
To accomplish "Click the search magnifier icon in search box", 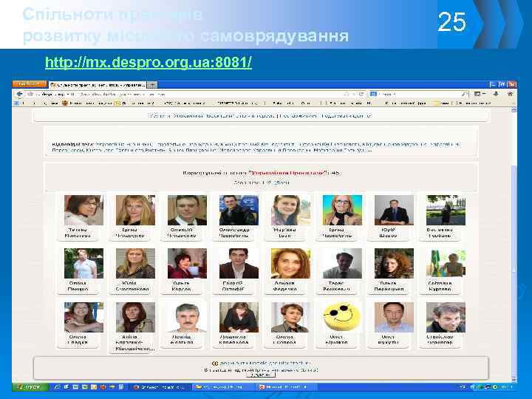I will [x=465, y=94].
